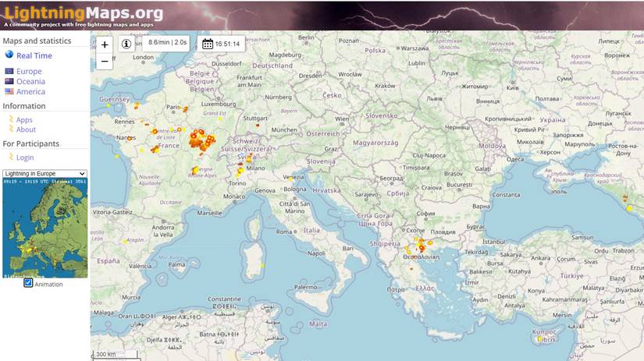Click the America flag icon
Viewport: 644px width, 361px height.
click(9, 91)
